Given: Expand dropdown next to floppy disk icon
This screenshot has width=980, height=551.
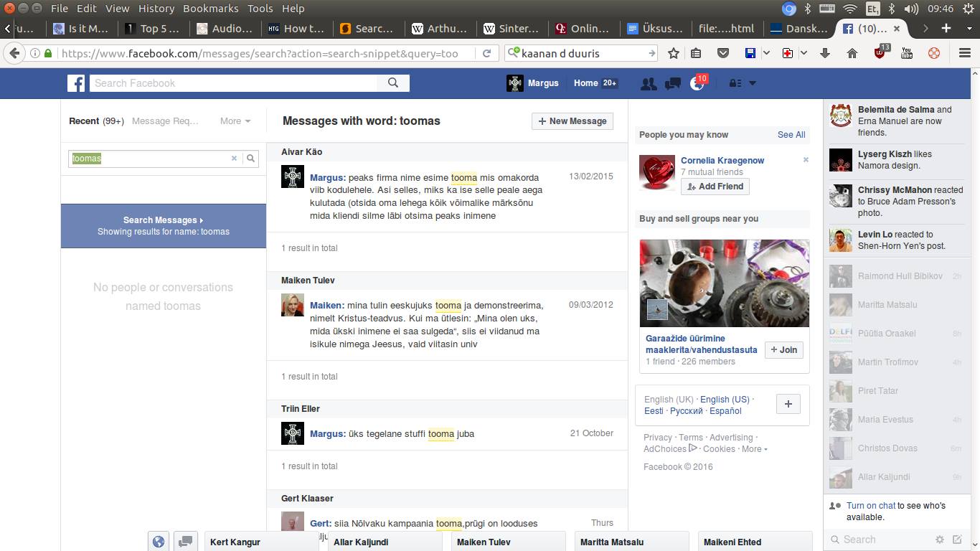Looking at the screenshot, I should pos(766,53).
